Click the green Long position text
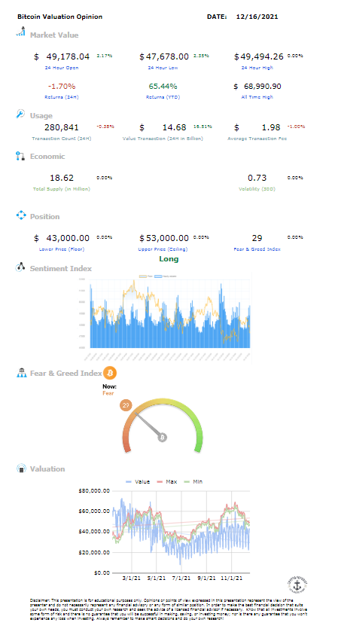This screenshot has height=644, width=338. (x=169, y=259)
